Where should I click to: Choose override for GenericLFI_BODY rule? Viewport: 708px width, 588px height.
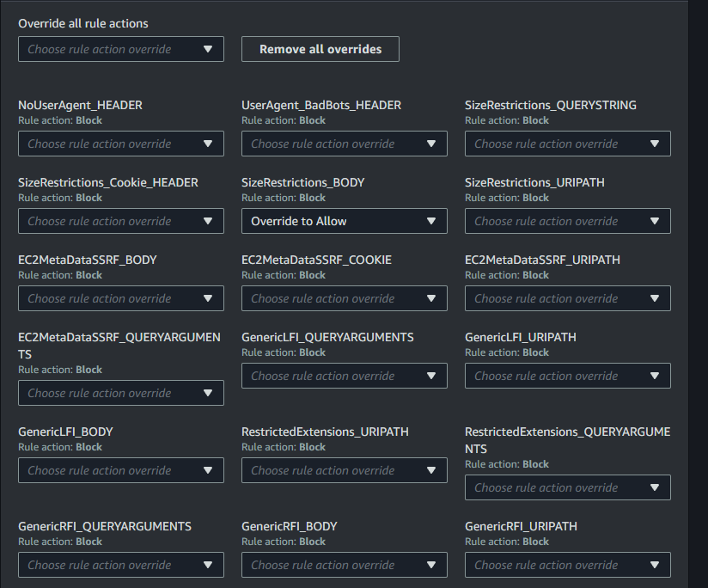120,470
